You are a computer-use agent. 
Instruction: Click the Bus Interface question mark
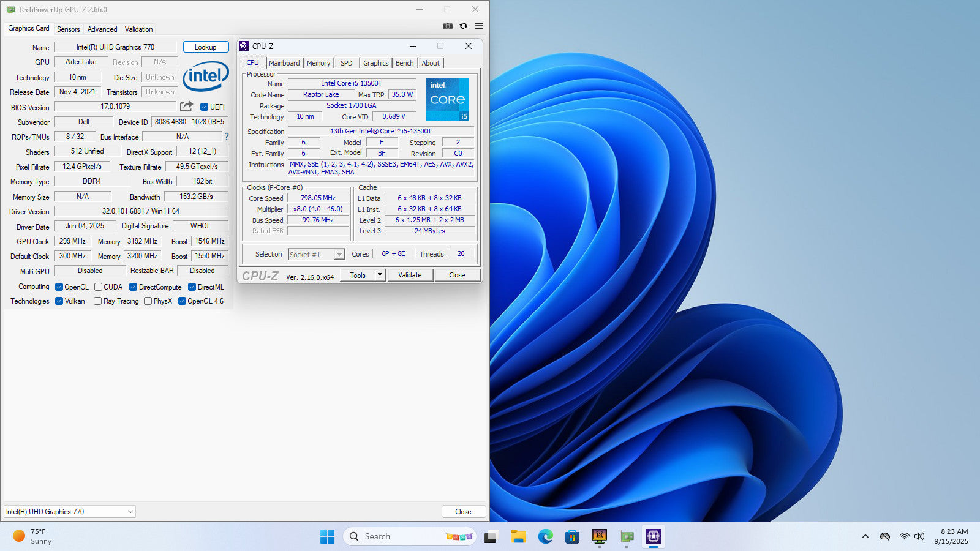(x=227, y=137)
